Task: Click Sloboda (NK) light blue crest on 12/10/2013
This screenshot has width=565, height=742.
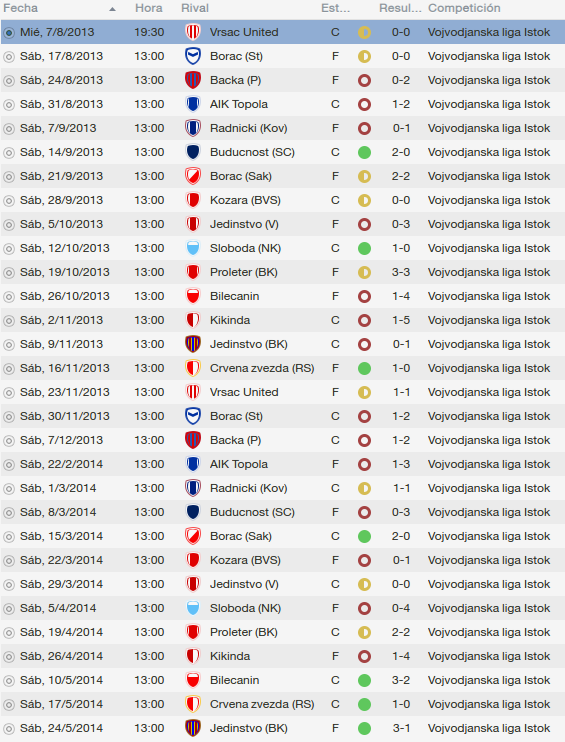Action: pyautogui.click(x=193, y=248)
